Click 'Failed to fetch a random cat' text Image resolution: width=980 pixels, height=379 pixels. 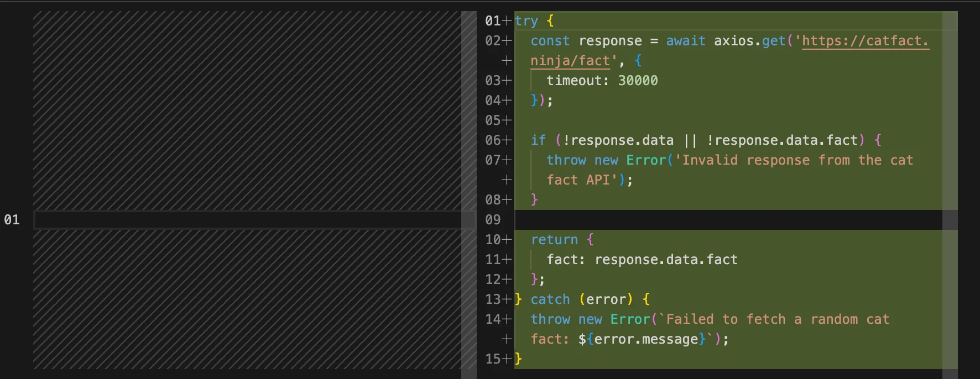coord(778,319)
